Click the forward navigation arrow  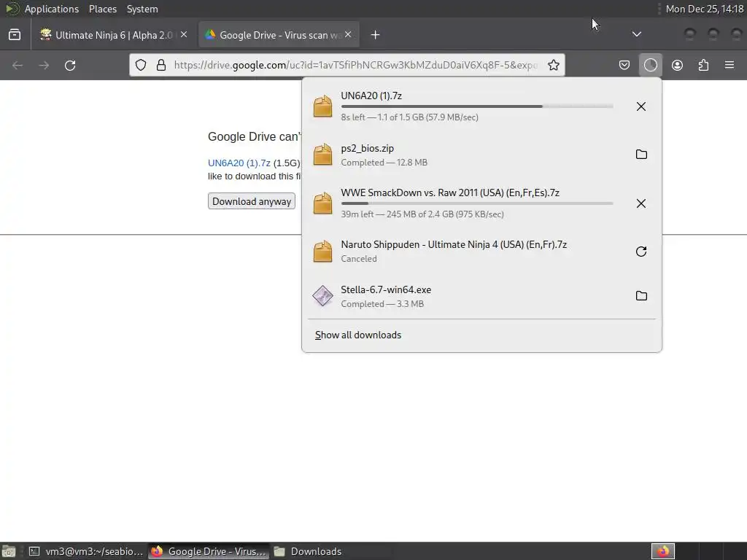click(x=44, y=65)
